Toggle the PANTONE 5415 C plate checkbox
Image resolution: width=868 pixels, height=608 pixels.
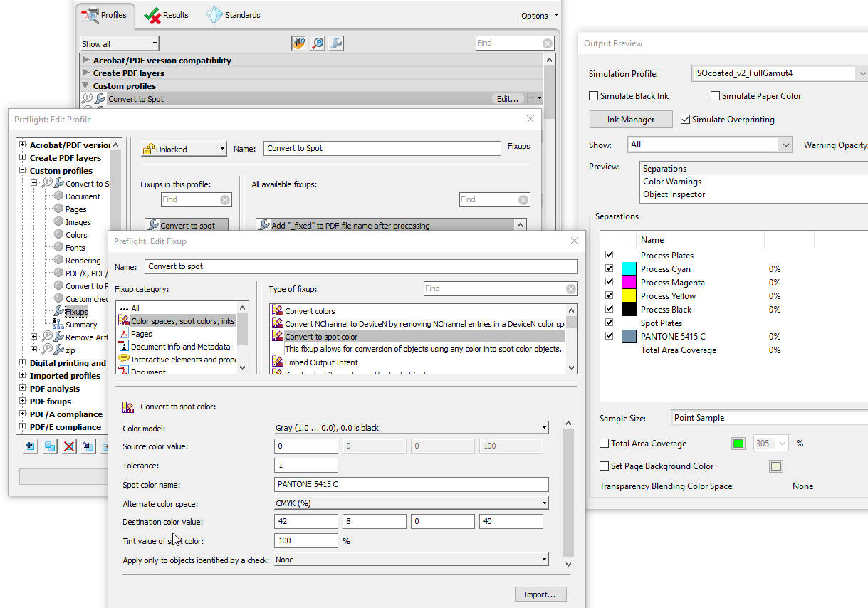pos(609,336)
